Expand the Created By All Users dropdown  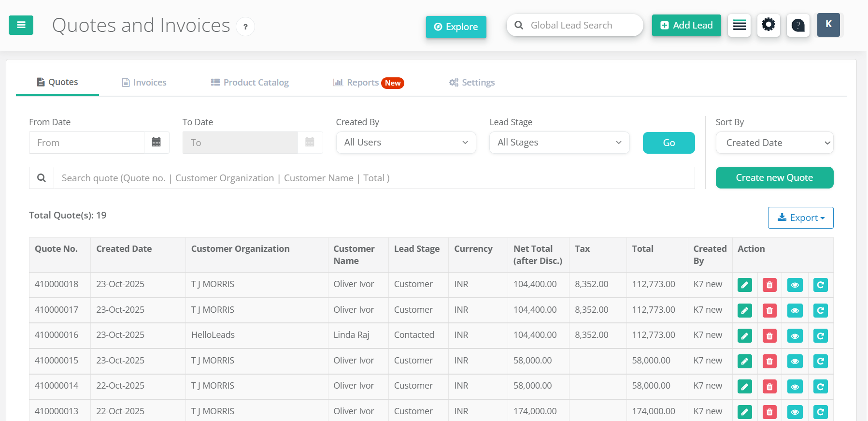coord(406,143)
